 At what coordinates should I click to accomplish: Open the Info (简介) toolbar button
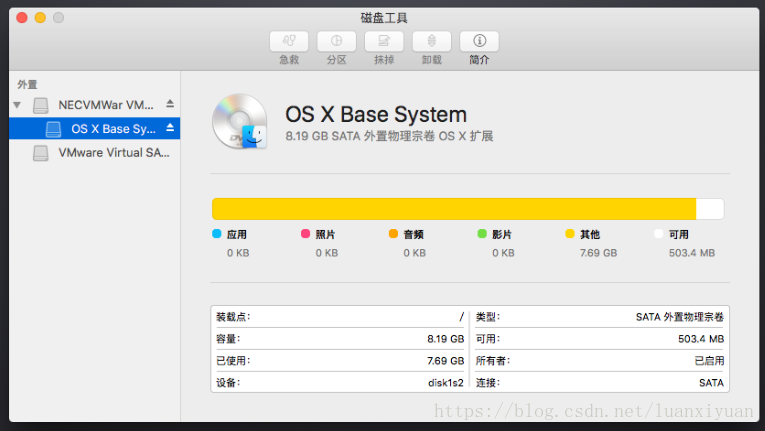point(479,41)
